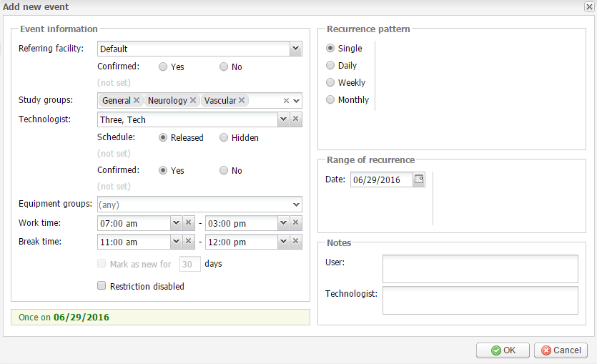This screenshot has width=597, height=364.
Task: Clear the work start time 07:00 am
Action: 188,222
